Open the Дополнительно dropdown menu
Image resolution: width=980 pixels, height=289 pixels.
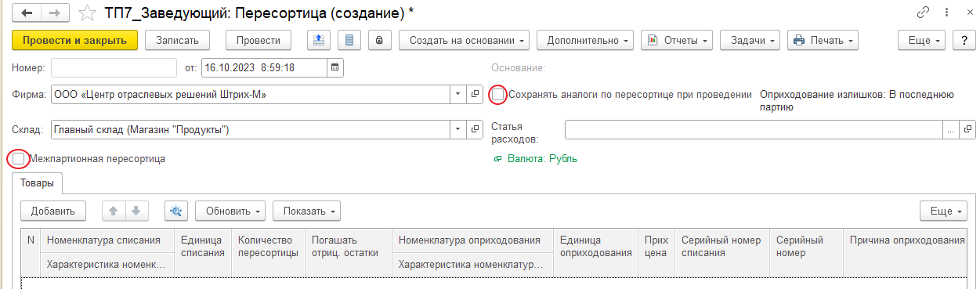(x=584, y=40)
